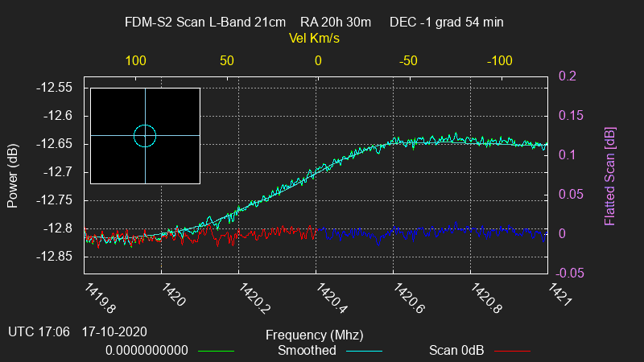Click the velocity tick label '100'

135,61
